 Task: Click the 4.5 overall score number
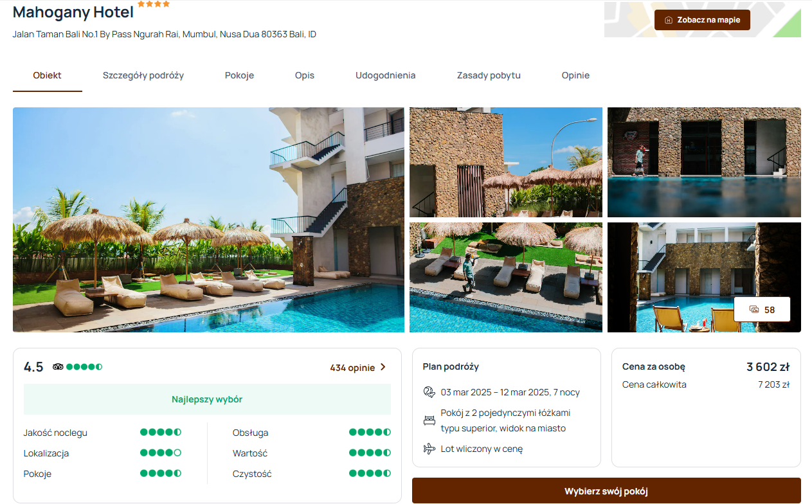[33, 367]
